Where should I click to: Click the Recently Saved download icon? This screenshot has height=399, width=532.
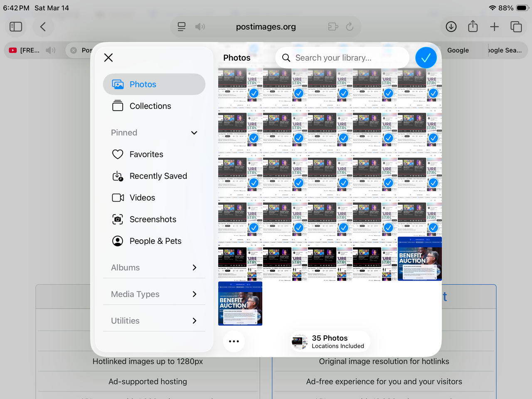(x=118, y=176)
